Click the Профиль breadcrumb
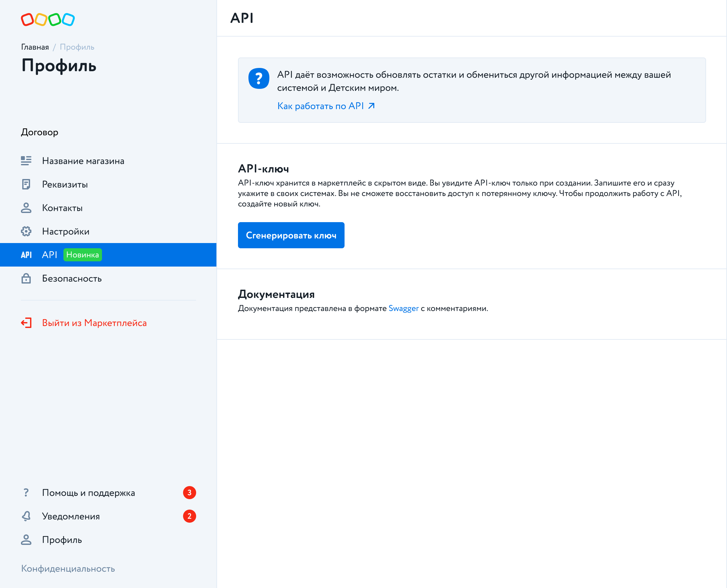The image size is (727, 588). point(77,47)
